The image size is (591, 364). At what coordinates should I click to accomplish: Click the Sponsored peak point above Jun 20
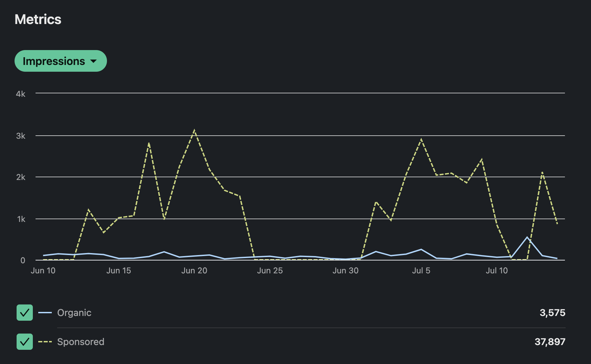(194, 131)
